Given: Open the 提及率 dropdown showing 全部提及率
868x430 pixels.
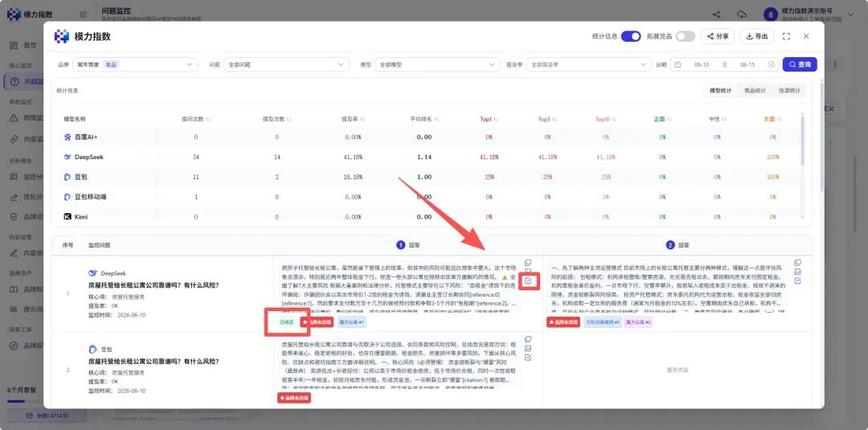Looking at the screenshot, I should pos(589,65).
